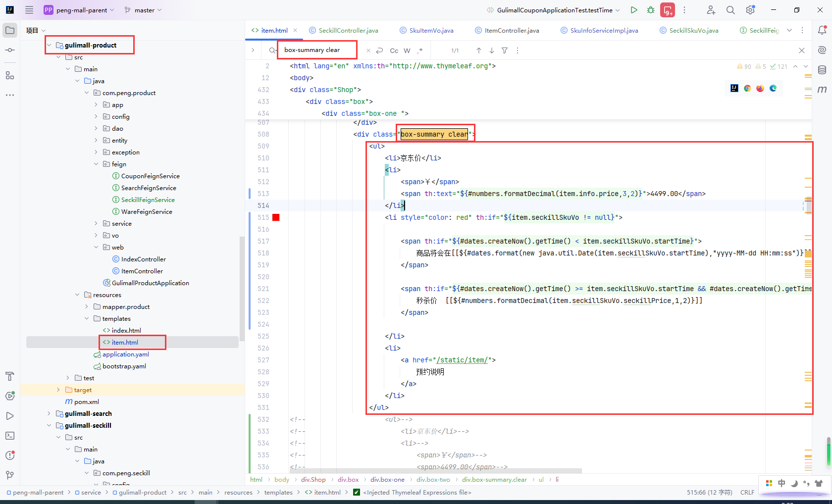Open Structure tool window icon

pos(10,75)
